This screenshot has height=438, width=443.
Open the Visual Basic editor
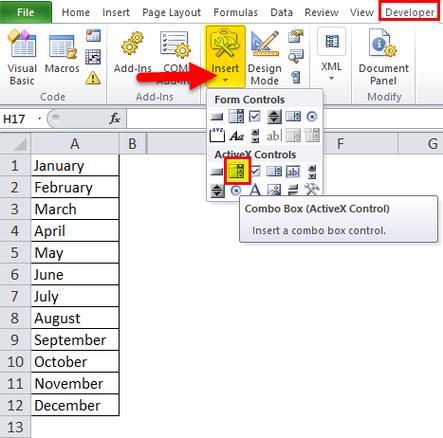point(22,57)
